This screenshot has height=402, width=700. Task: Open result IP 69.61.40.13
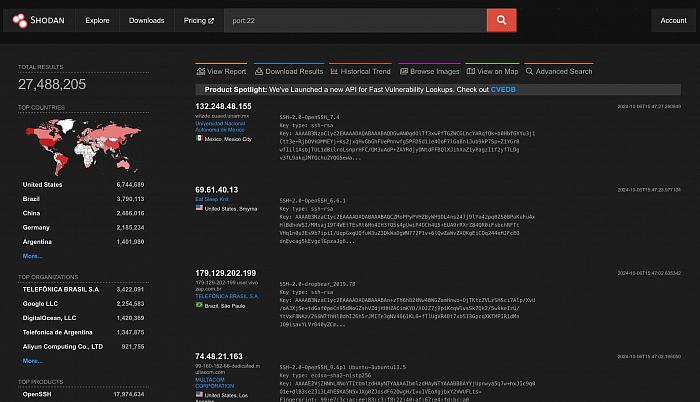(217, 190)
